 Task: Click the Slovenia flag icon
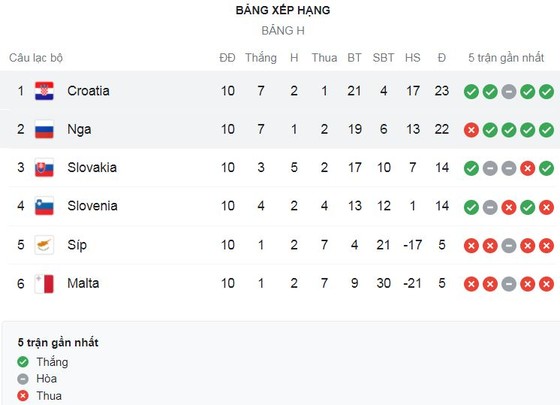[x=44, y=206]
